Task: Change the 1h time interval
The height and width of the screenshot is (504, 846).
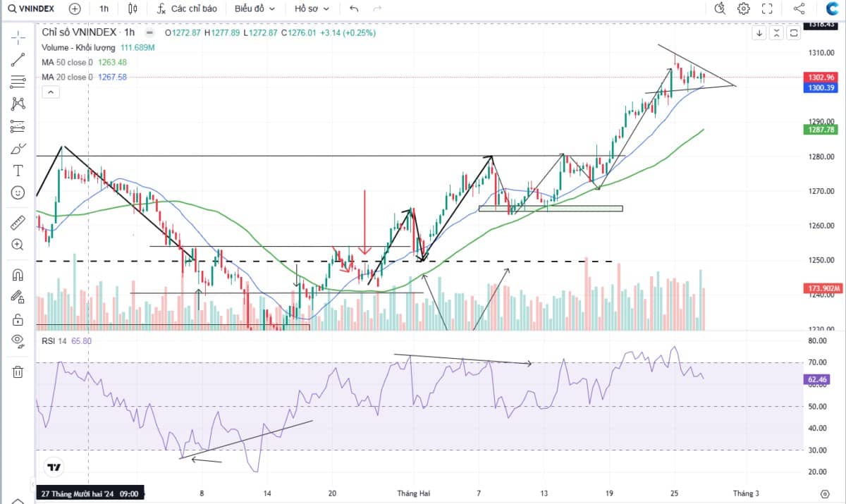Action: (x=104, y=8)
